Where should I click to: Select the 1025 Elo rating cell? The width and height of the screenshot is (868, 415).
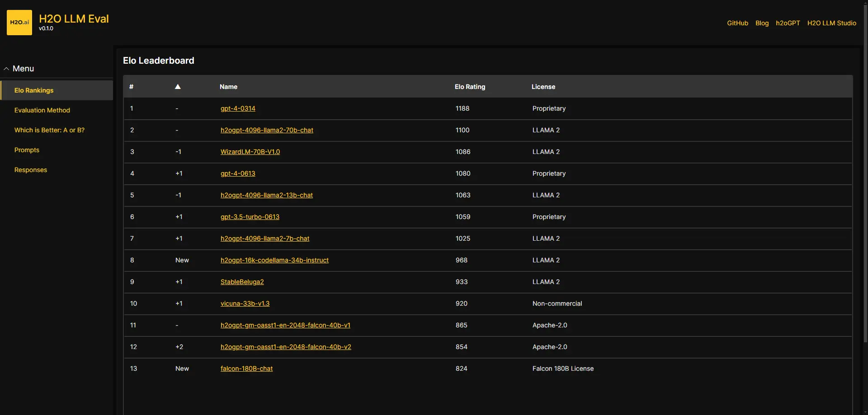(463, 238)
